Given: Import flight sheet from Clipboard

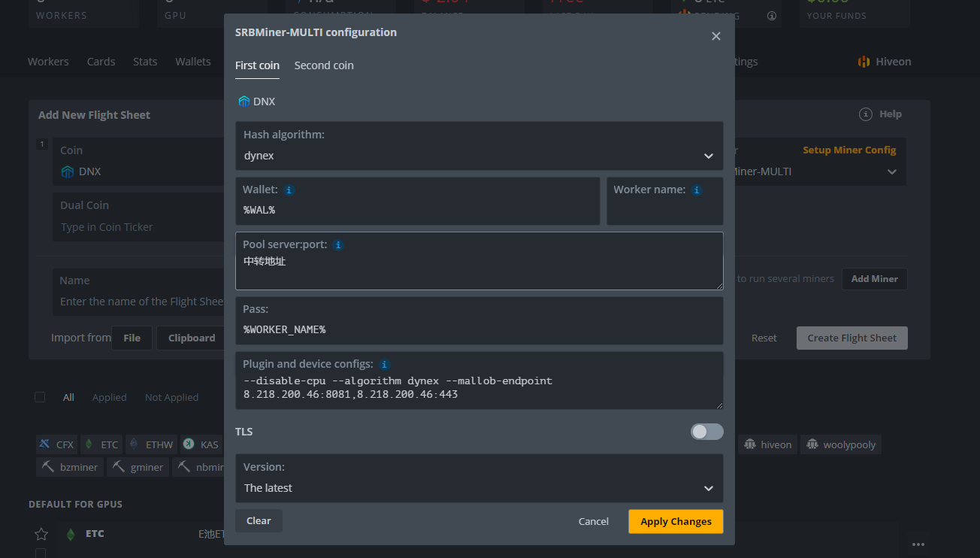Looking at the screenshot, I should tap(192, 338).
